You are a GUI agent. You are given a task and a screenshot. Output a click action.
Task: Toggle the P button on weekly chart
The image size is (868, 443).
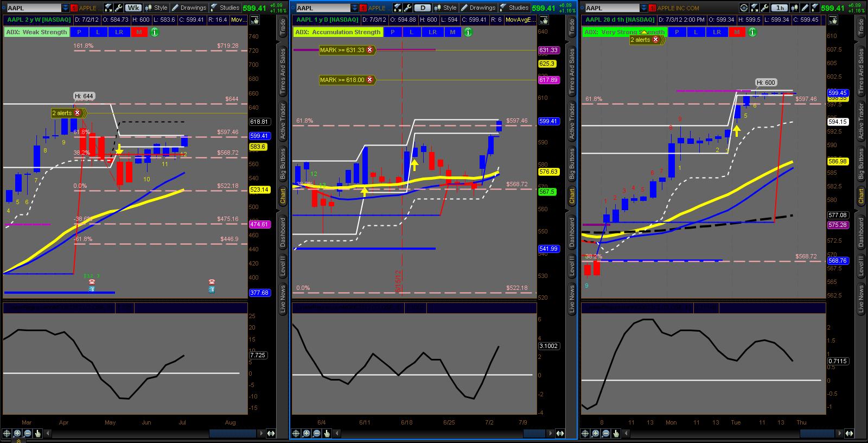click(79, 32)
